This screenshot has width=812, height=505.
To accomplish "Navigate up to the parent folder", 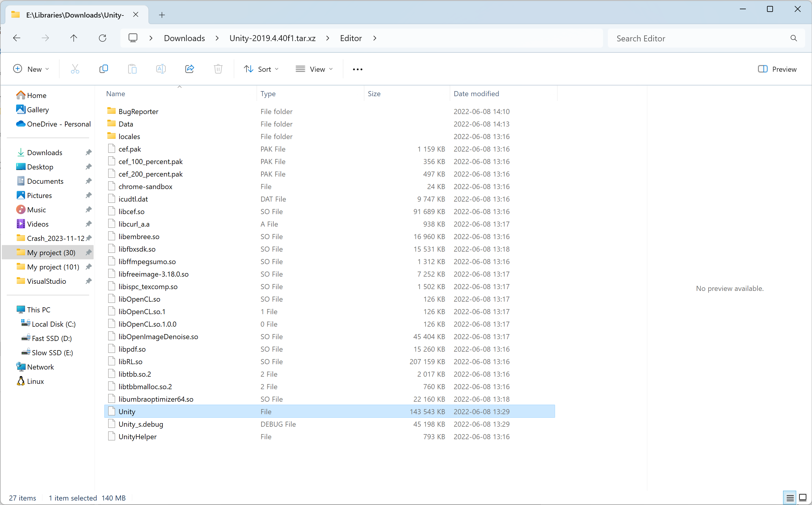I will [x=74, y=38].
